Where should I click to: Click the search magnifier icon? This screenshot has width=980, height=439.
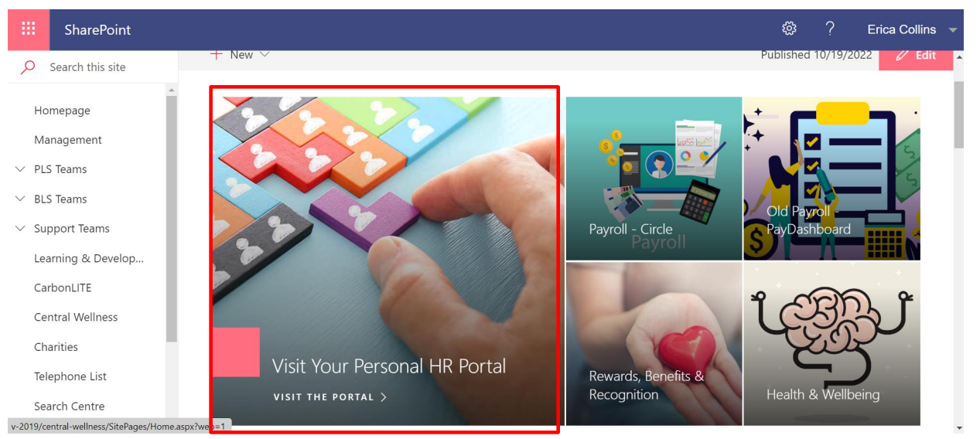28,67
